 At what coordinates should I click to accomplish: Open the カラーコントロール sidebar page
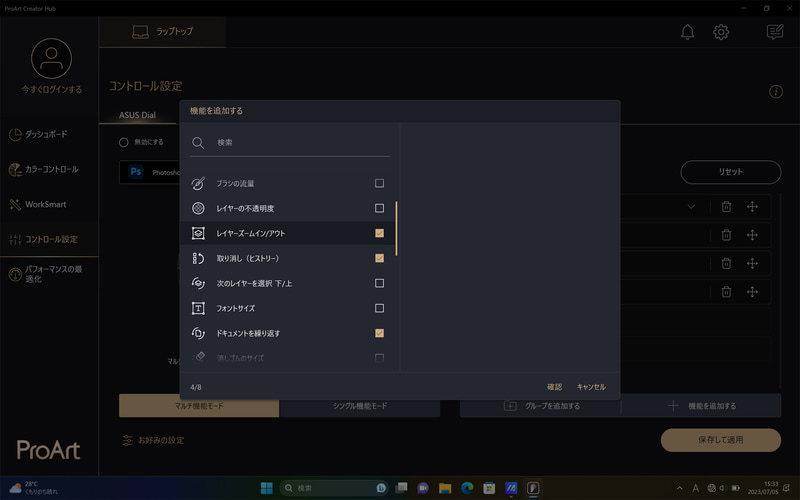tap(49, 169)
